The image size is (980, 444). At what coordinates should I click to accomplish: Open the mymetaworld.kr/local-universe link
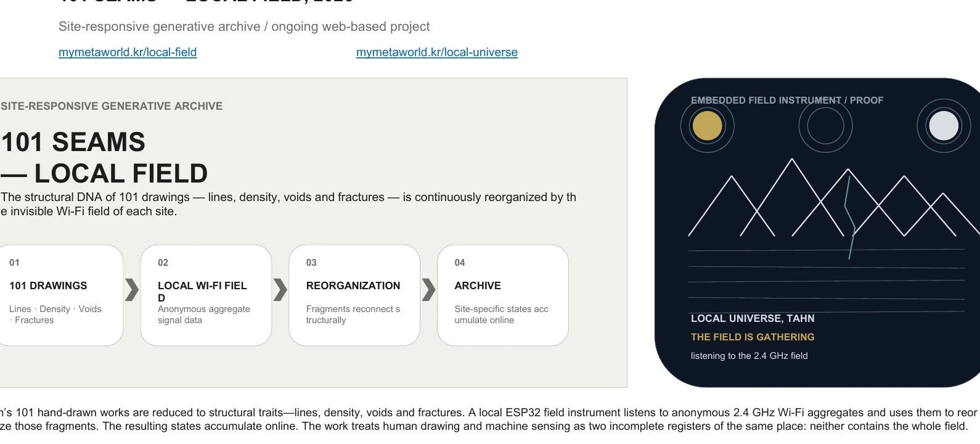437,52
